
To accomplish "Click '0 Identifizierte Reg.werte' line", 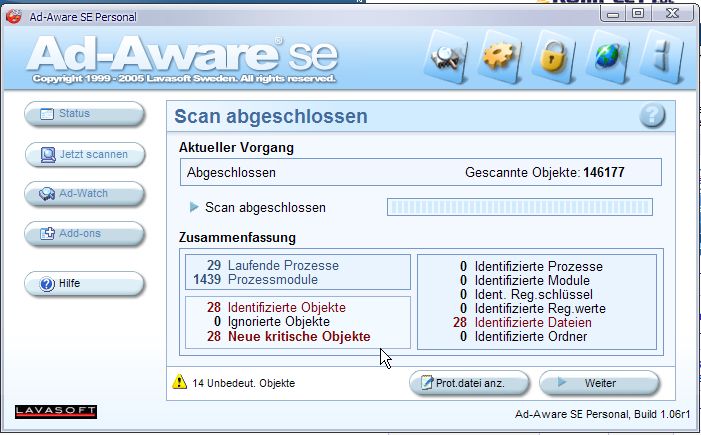I will [532, 308].
